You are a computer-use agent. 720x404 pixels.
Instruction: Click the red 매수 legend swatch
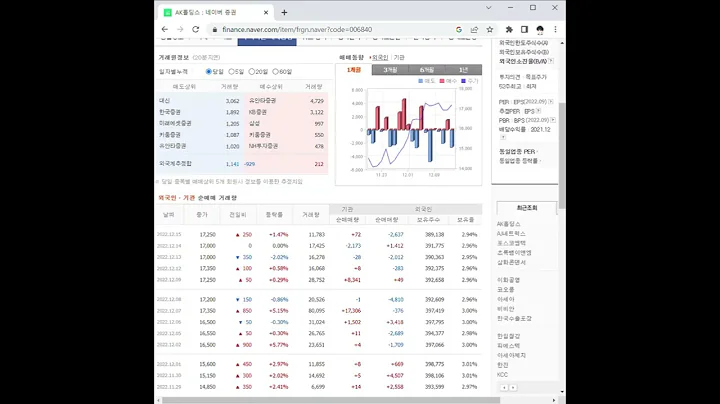click(442, 81)
